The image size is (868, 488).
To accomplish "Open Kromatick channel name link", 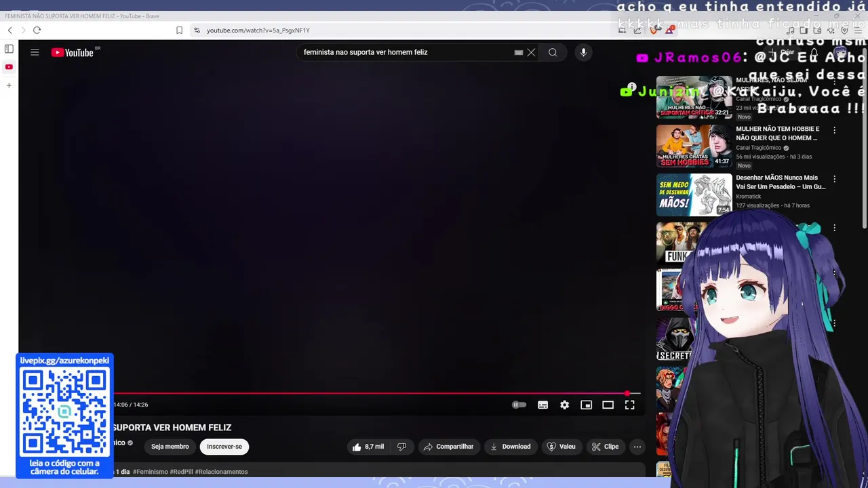I will click(748, 197).
